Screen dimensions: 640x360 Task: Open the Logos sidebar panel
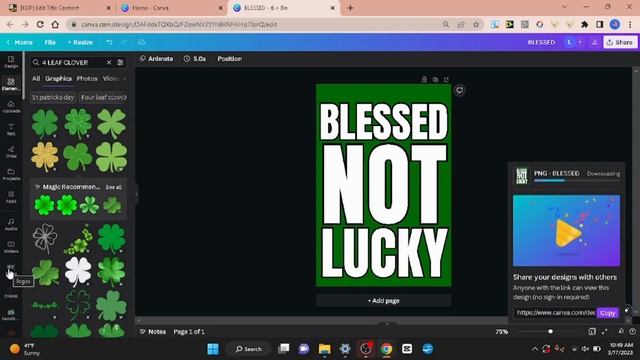click(x=11, y=269)
